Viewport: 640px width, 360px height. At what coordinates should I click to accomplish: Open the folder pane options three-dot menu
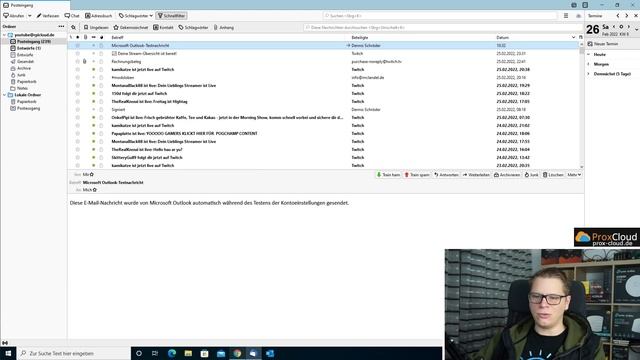tap(61, 27)
